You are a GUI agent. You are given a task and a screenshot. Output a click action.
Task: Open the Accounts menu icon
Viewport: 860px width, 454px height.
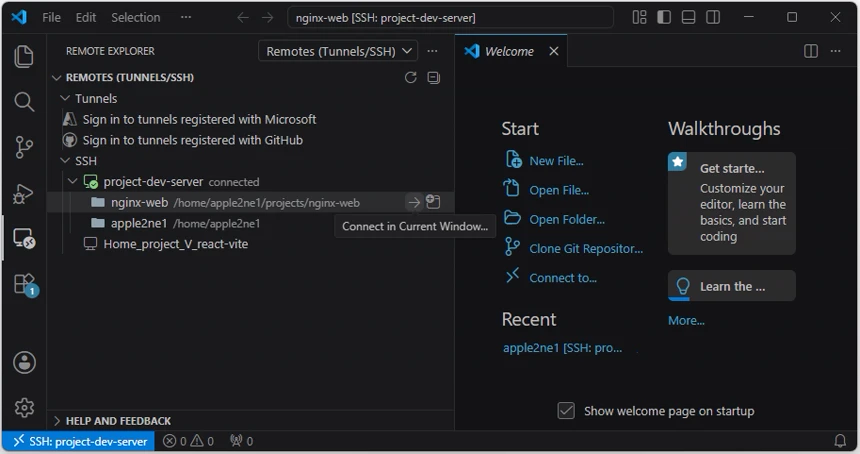(x=24, y=362)
